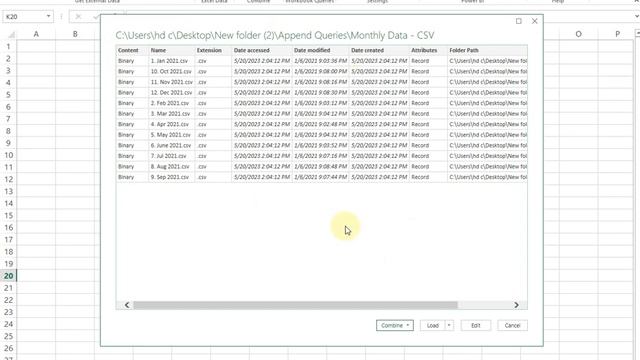The image size is (640, 360).
Task: Click date modified 1/6/2021 9:08:00 PM
Action: point(320,71)
